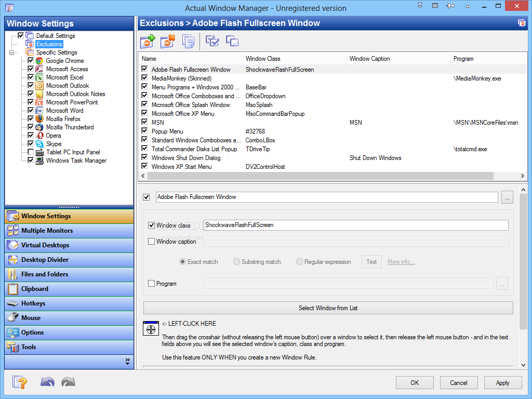This screenshot has height=399, width=532.
Task: Click the duplicate windows toolbar icon
Action: (232, 41)
